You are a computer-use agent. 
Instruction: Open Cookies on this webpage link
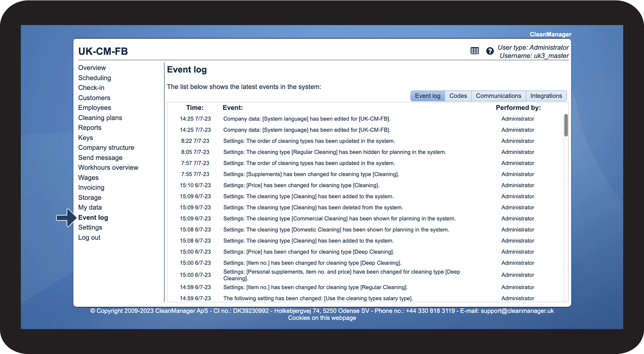pos(322,318)
